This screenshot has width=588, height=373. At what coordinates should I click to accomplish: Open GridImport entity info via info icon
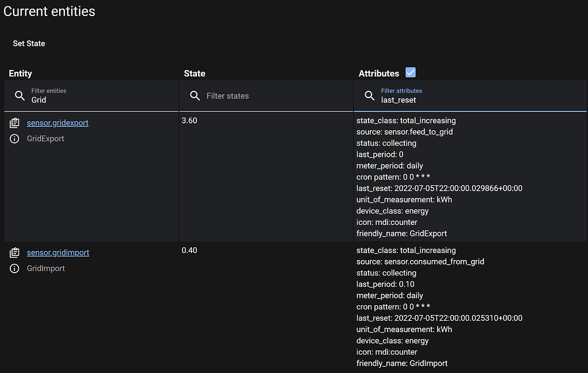pyautogui.click(x=14, y=267)
